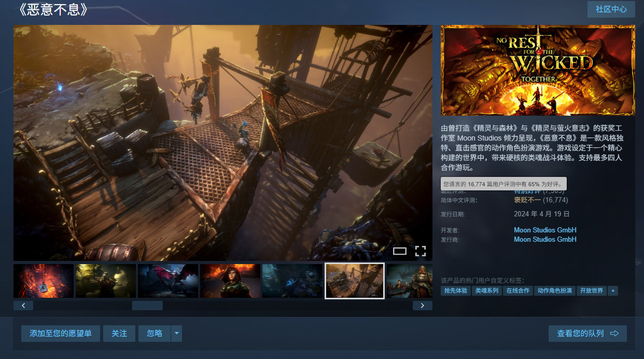Select the highlighted wooden bridge thumbnail
Viewport: 644px width, 359px height.
pos(355,281)
